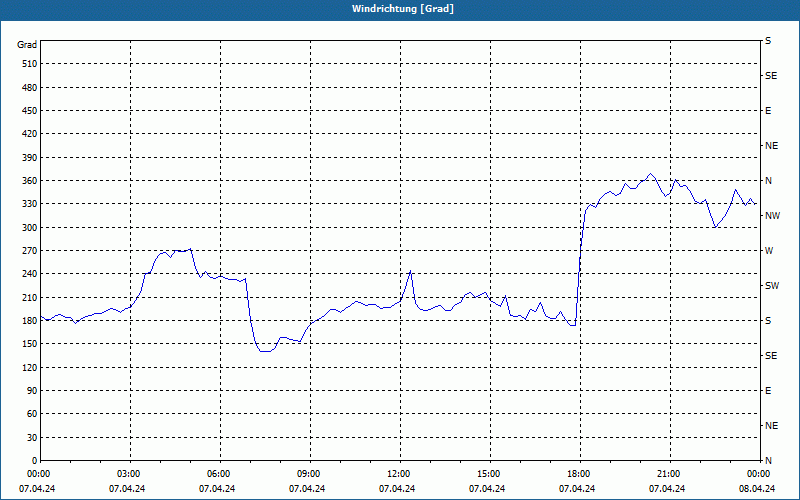The height and width of the screenshot is (500, 800).
Task: Click the NW compass label on right axis
Action: point(772,216)
